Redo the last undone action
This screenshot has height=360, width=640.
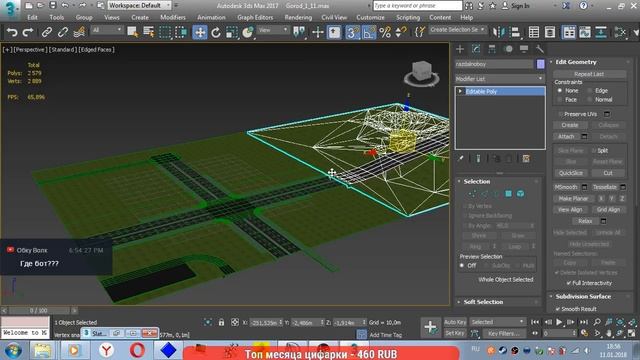(x=28, y=32)
